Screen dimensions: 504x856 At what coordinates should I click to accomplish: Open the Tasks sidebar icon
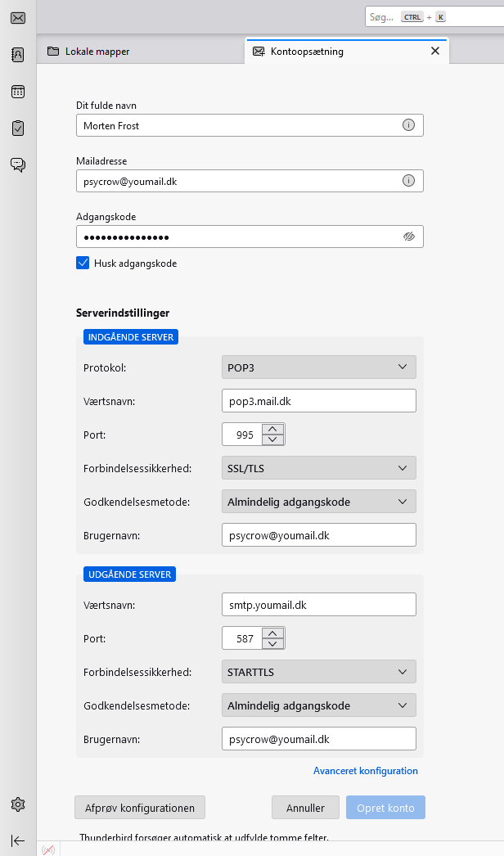pyautogui.click(x=18, y=128)
